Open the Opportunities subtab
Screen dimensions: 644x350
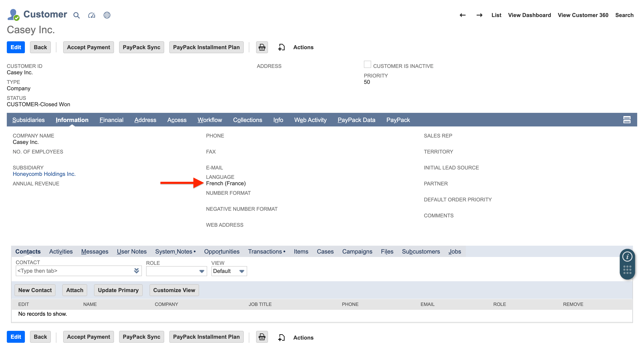(x=221, y=251)
